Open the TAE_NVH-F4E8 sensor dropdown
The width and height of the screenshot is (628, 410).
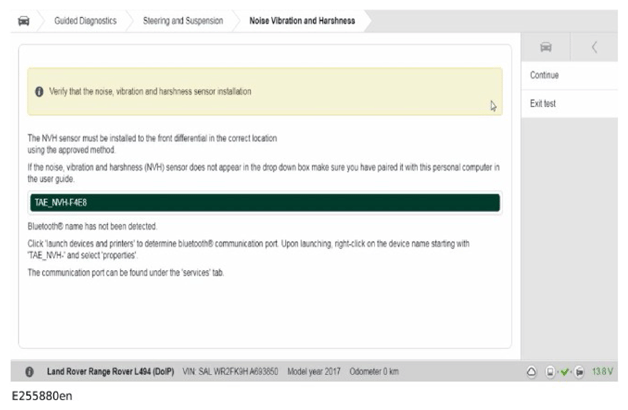pos(265,203)
